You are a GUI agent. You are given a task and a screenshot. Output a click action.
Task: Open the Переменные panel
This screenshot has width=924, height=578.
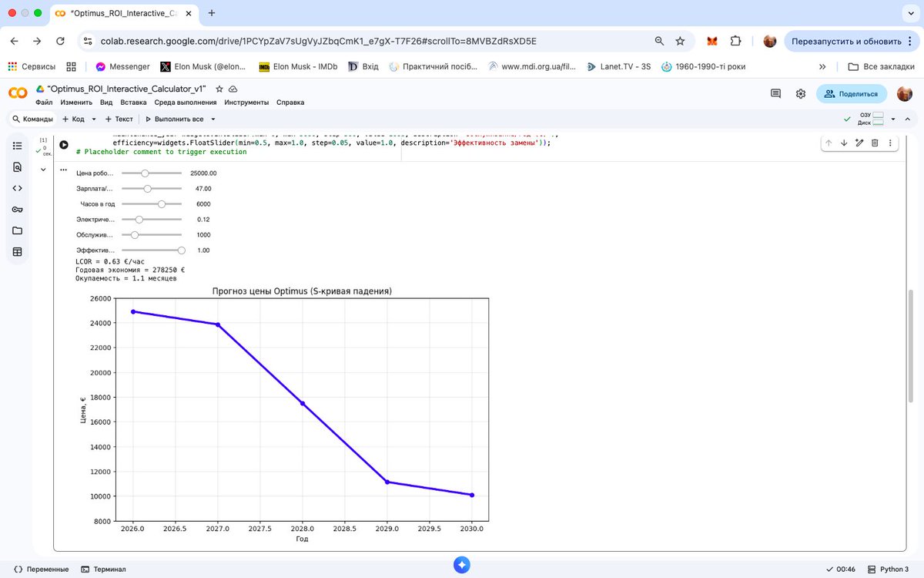[42, 569]
